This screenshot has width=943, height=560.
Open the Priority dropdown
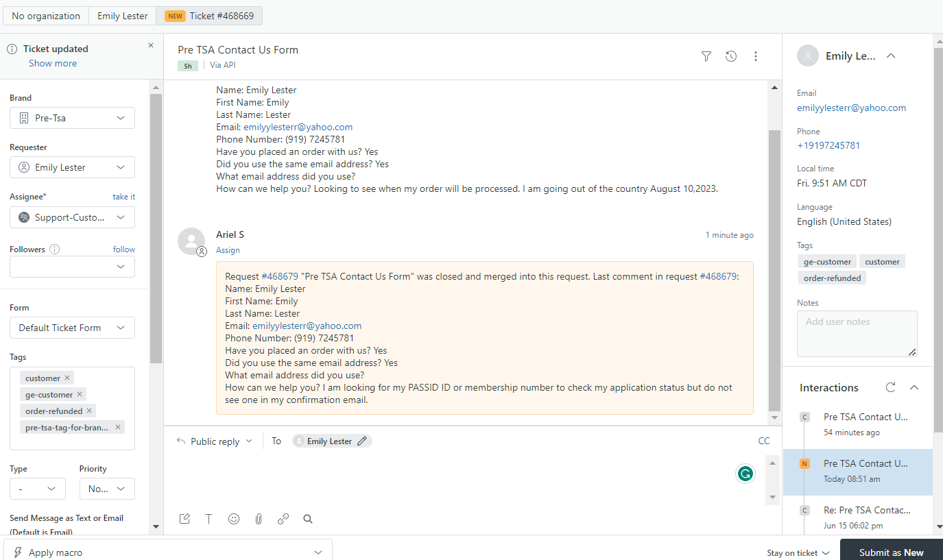[107, 489]
